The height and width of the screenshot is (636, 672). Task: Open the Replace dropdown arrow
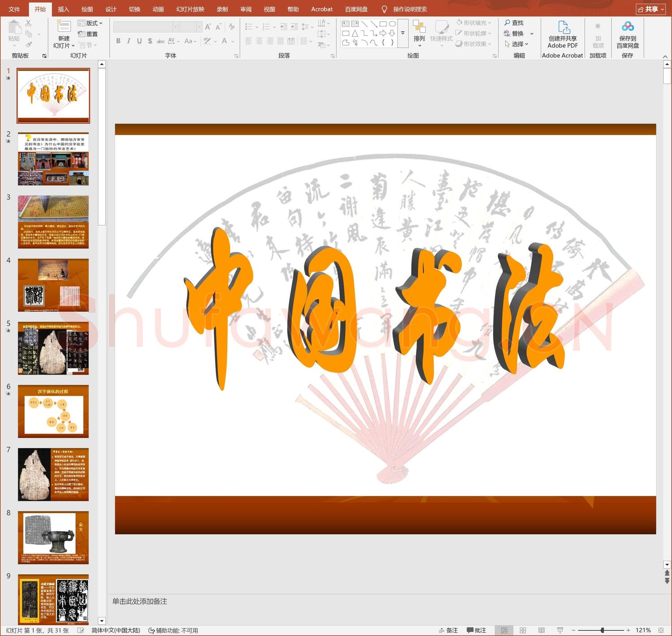[532, 34]
